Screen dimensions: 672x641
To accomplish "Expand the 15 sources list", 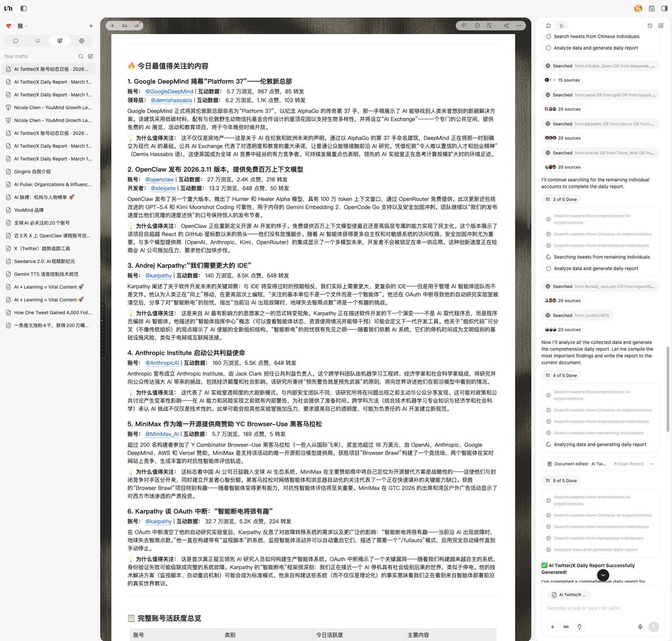I will click(563, 80).
